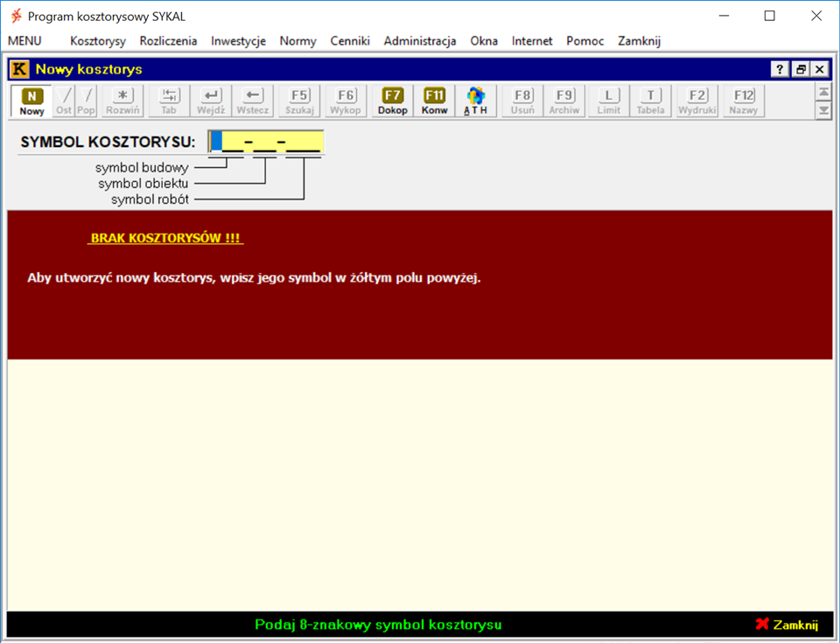Open the Okna menu
The width and height of the screenshot is (840, 643).
coord(484,41)
